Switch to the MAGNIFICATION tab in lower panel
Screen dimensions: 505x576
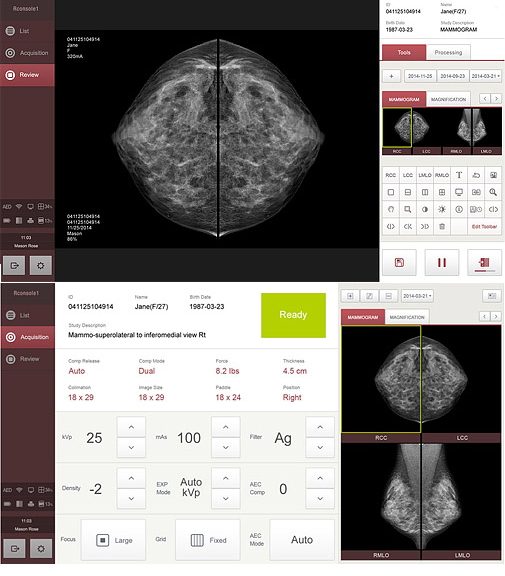click(407, 317)
